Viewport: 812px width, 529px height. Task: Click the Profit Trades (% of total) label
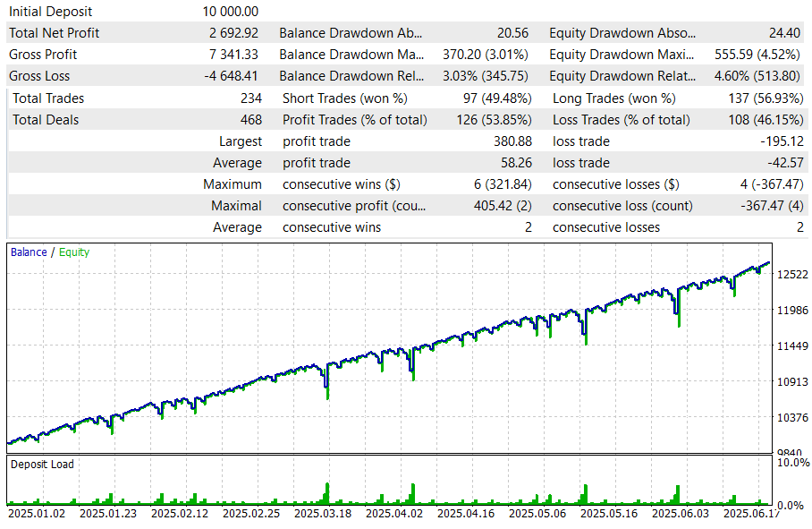tap(355, 120)
